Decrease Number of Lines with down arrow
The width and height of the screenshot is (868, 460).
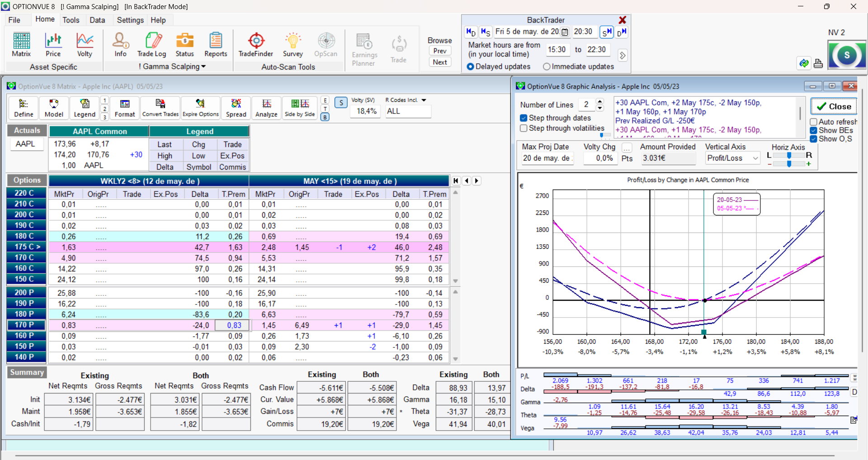[x=600, y=108]
